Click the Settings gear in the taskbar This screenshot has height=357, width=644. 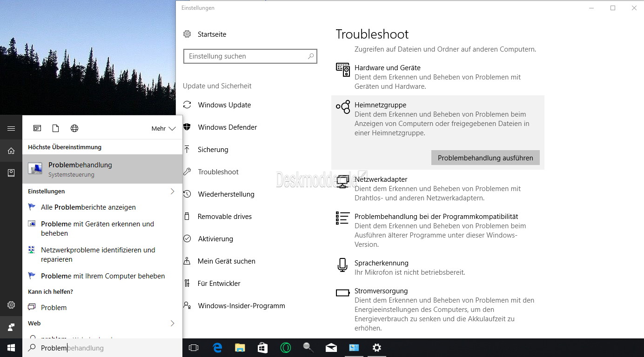pos(376,348)
